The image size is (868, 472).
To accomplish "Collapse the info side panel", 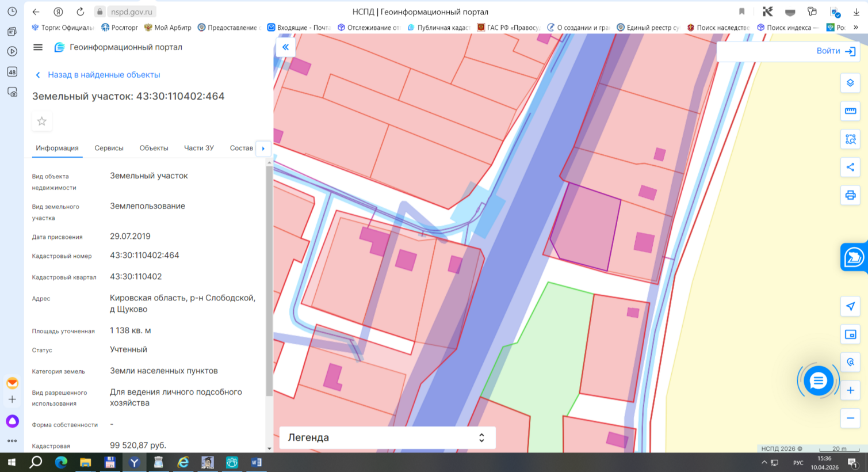I will [x=285, y=47].
